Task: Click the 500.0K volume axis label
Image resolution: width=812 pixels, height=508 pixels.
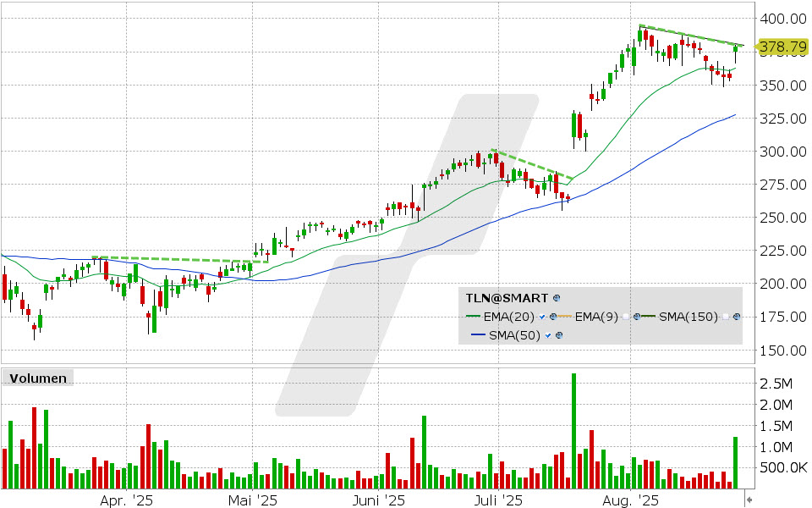Action: click(782, 468)
